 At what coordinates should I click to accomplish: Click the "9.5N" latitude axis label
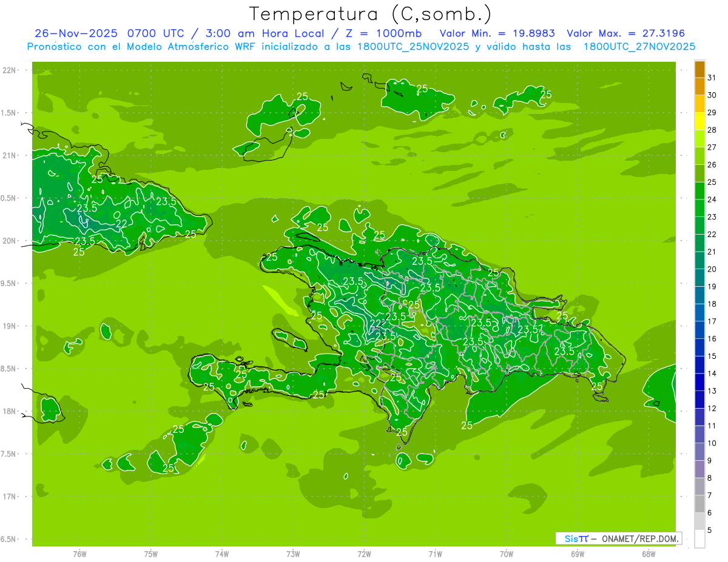coord(8,283)
